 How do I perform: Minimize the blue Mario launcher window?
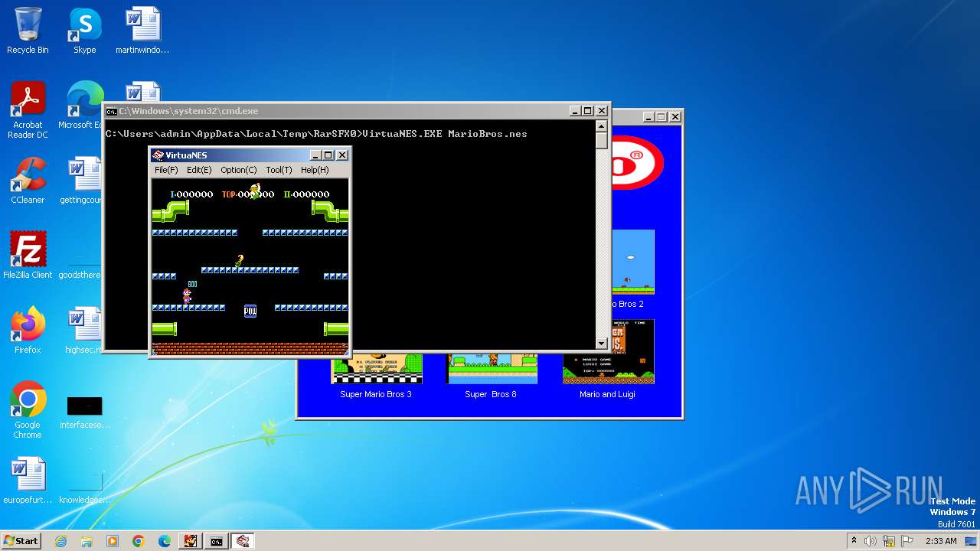(648, 117)
